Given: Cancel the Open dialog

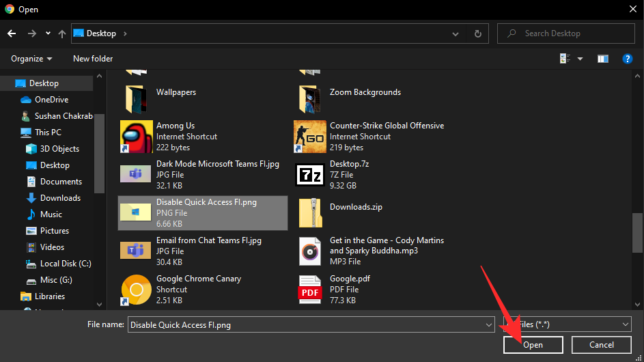Looking at the screenshot, I should point(601,345).
